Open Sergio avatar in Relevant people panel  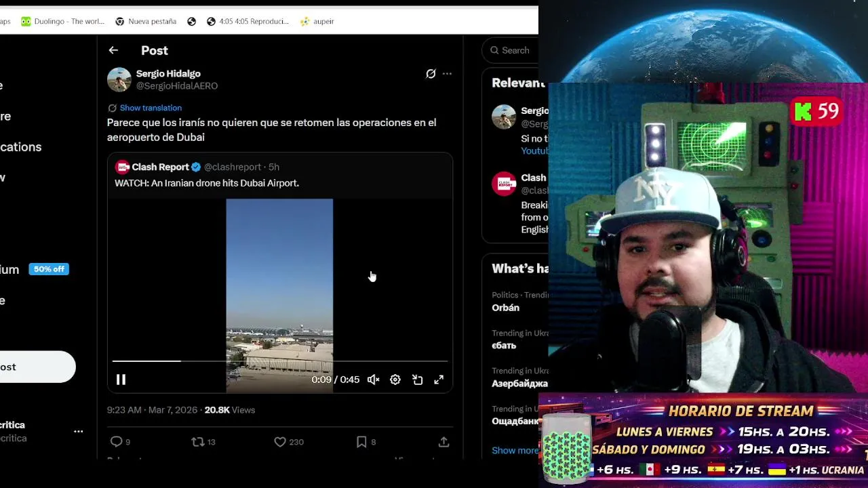[504, 117]
